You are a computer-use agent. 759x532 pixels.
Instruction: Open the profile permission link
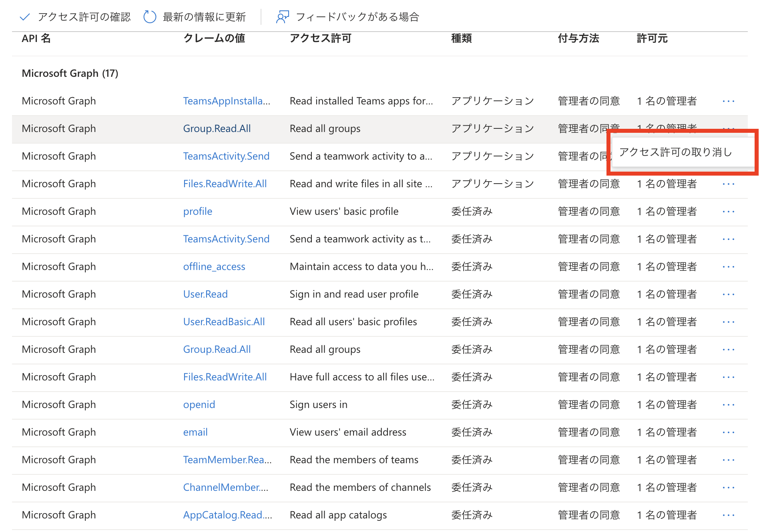click(x=198, y=211)
